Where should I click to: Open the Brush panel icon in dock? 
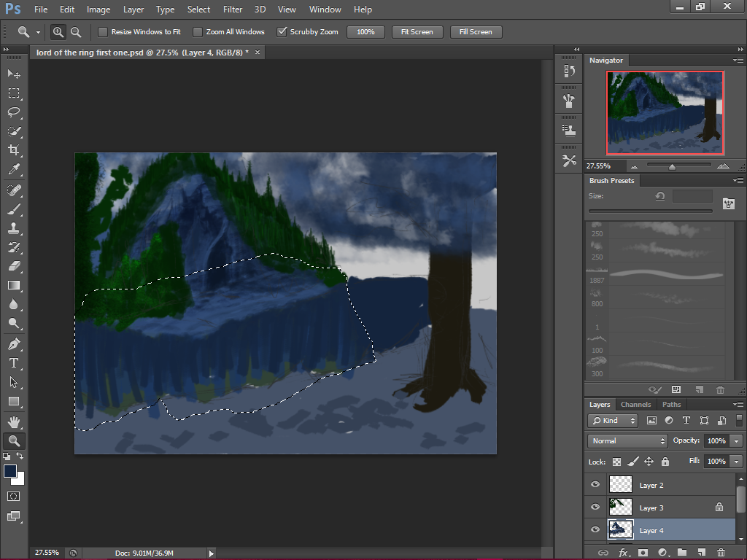click(569, 101)
